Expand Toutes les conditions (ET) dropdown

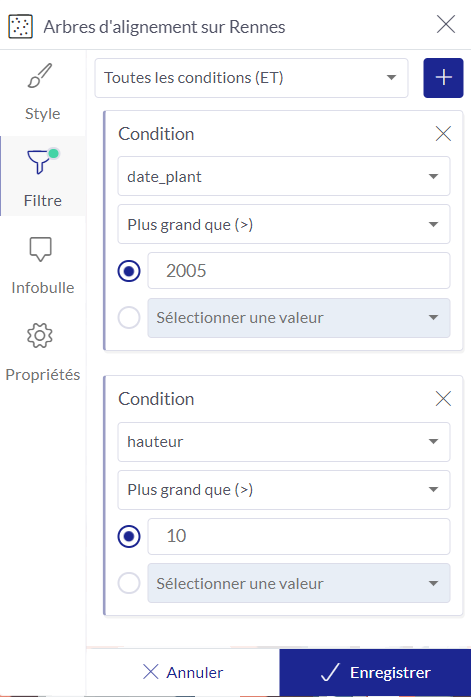click(x=251, y=78)
